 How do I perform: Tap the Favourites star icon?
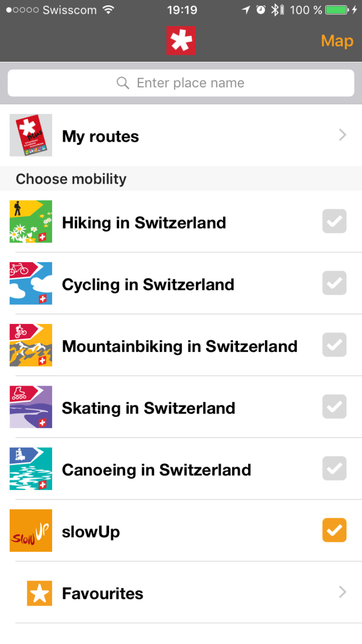[39, 593]
